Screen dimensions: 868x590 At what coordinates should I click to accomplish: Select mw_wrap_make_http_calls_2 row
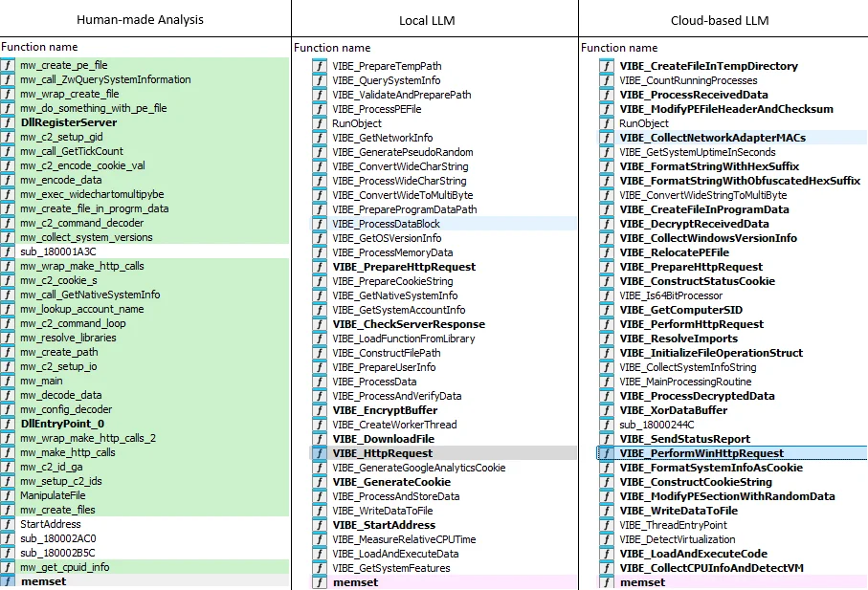pos(145,439)
